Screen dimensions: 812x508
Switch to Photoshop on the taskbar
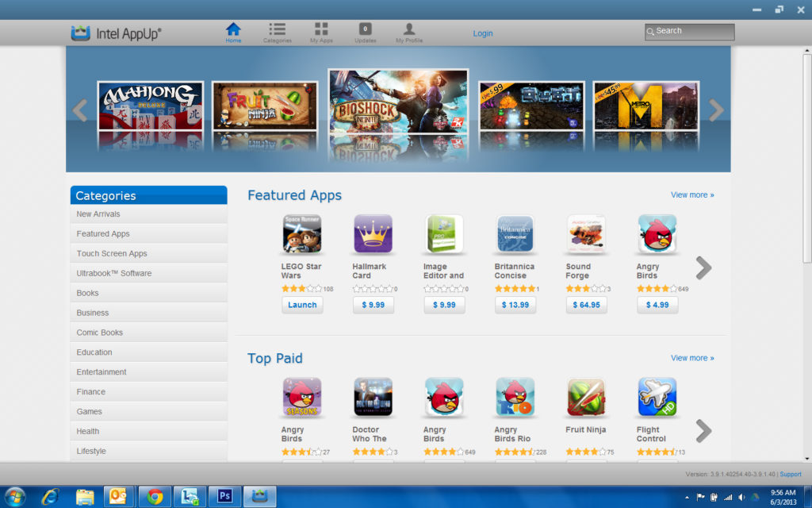224,497
